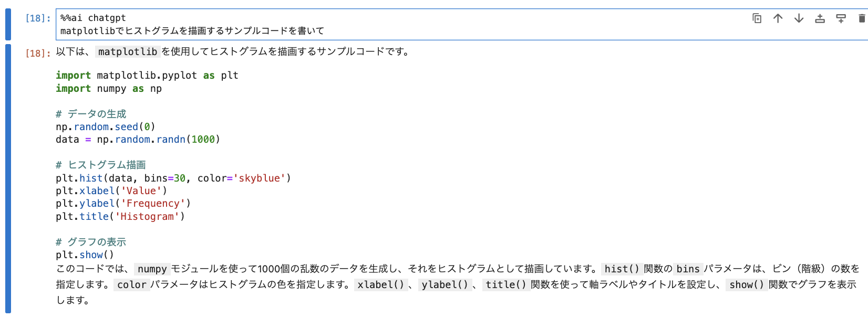Move the cell up with the arrow icon
868x318 pixels.
778,18
